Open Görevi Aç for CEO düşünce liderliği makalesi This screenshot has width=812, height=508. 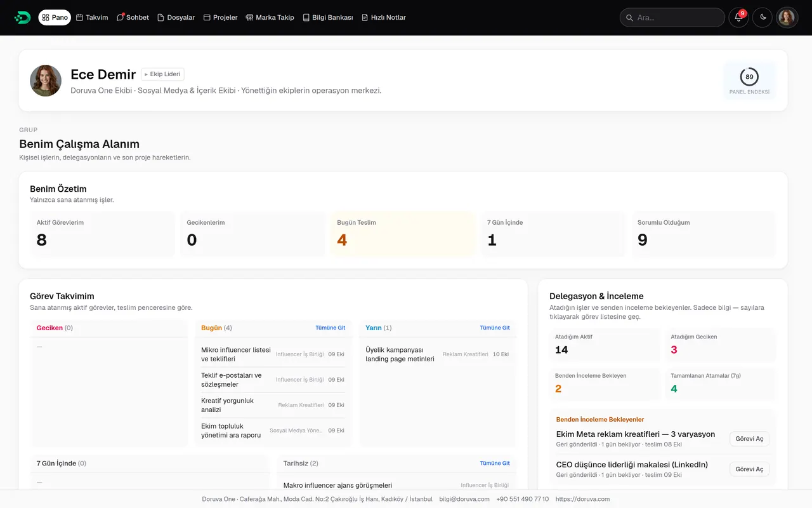point(749,469)
